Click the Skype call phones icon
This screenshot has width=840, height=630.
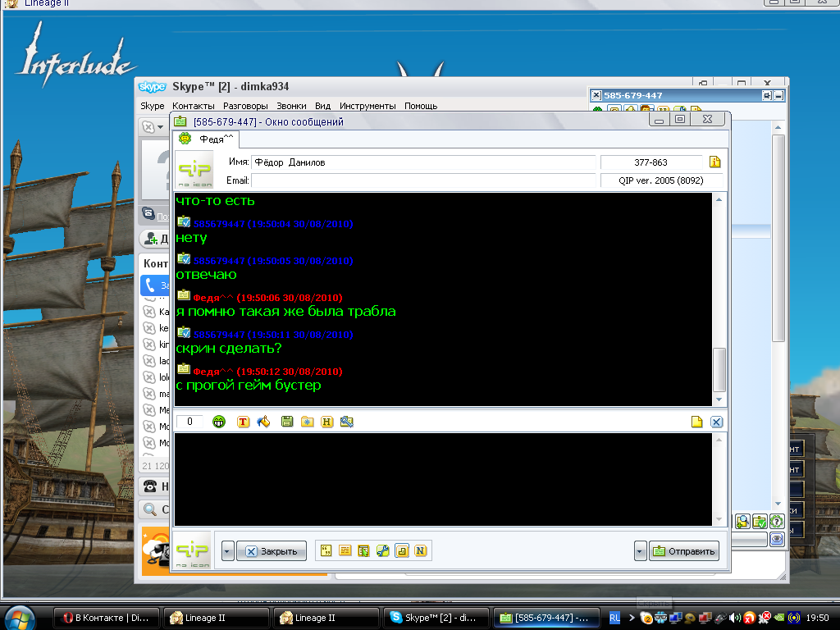pyautogui.click(x=150, y=486)
